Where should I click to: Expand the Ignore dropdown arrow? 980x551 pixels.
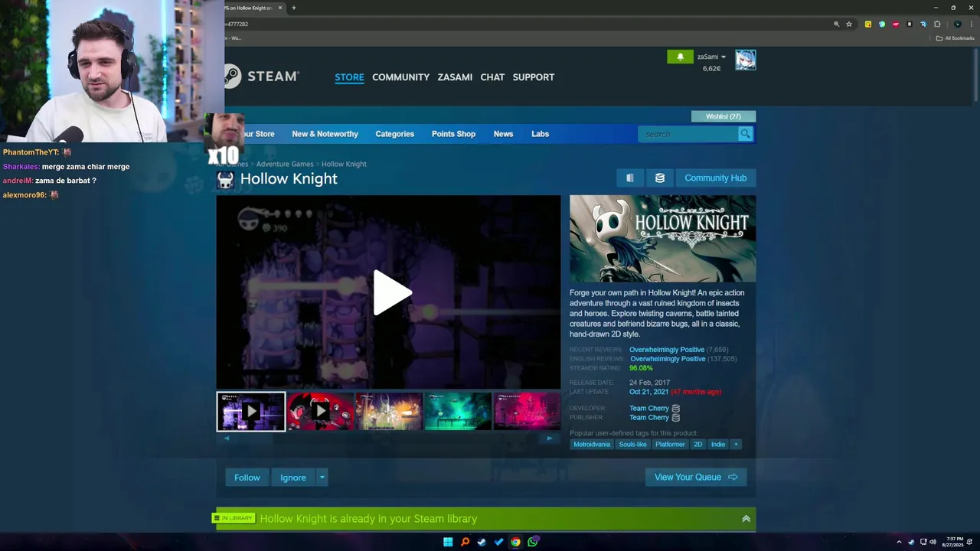coord(322,478)
